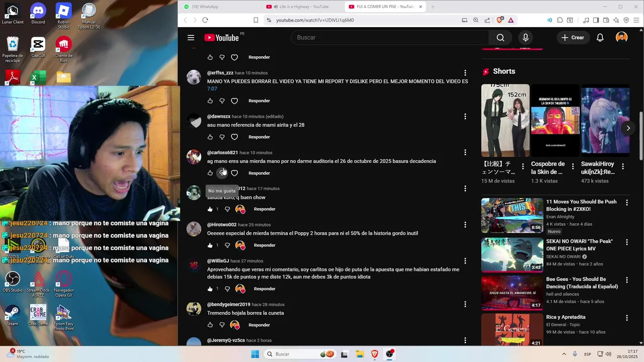Select the Crab Game desktop icon

point(38,315)
